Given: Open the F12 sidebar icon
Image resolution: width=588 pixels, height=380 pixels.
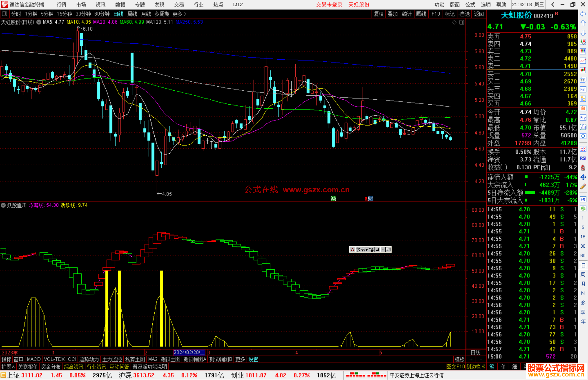Looking at the screenshot, I should (583, 118).
